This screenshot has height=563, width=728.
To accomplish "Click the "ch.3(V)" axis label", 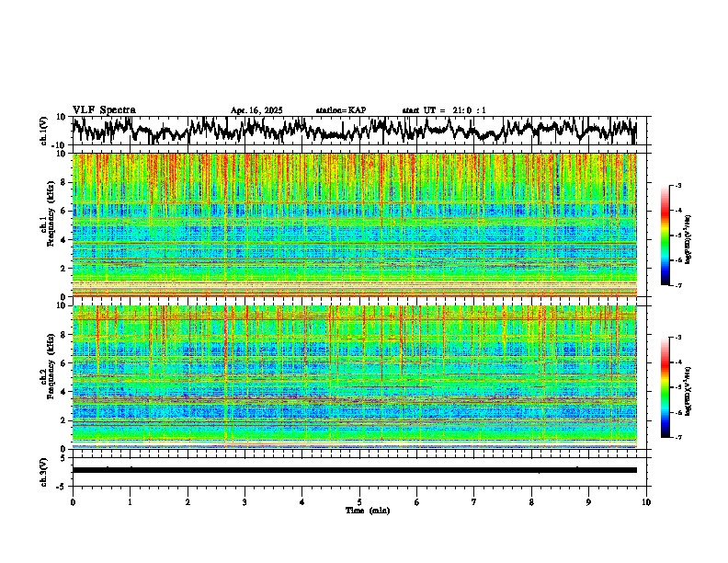I will point(44,472).
